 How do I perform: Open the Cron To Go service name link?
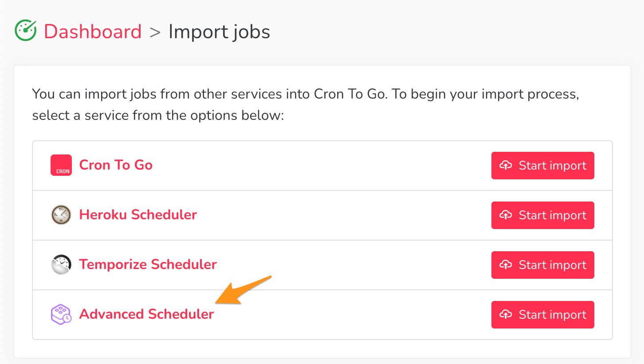116,165
